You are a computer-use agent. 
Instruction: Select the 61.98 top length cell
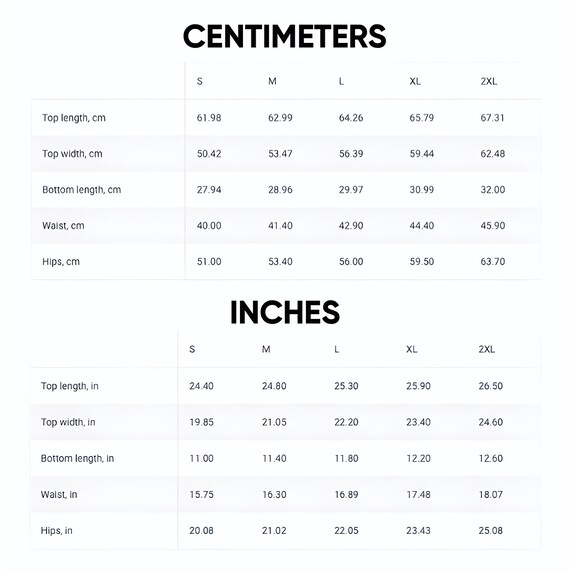209,118
